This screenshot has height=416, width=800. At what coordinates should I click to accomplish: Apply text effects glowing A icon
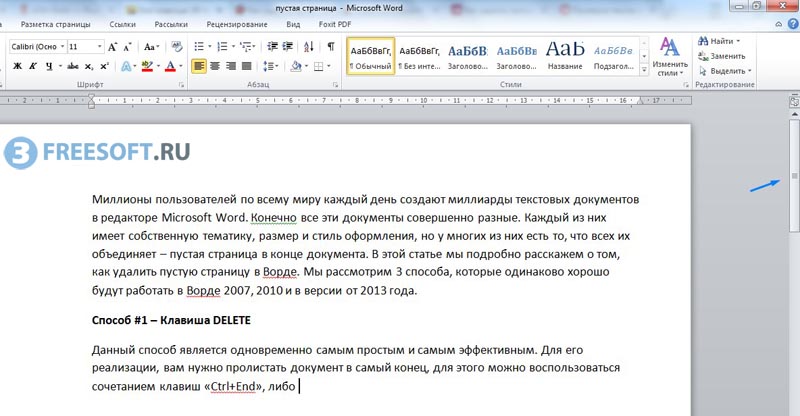click(126, 66)
